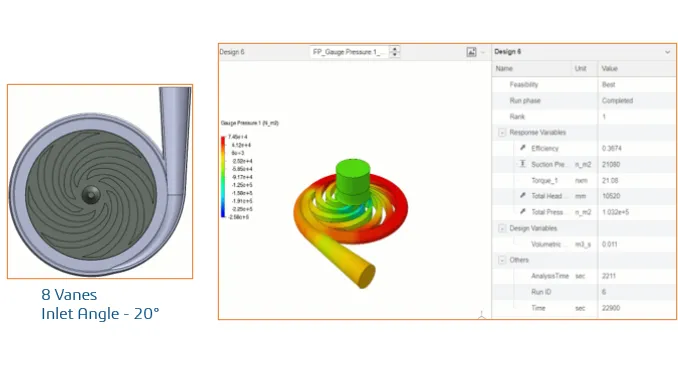Click the constraint icon beside Suction Pre
This screenshot has width=678, height=377.
(523, 164)
